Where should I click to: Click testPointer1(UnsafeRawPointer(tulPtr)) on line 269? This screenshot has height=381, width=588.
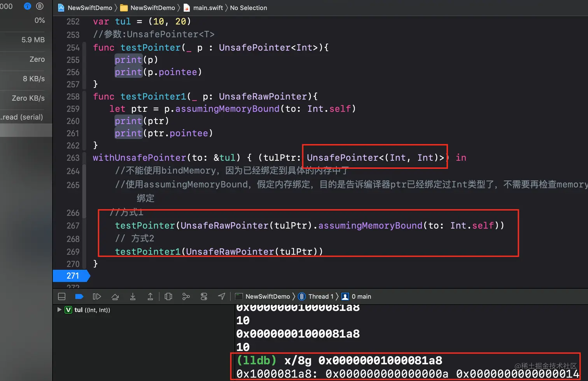(x=219, y=251)
